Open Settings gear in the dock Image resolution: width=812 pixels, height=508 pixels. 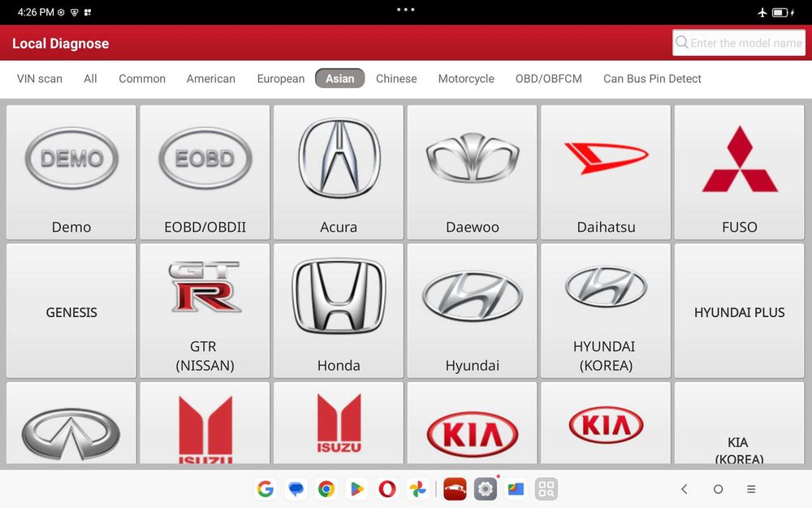[x=486, y=488]
